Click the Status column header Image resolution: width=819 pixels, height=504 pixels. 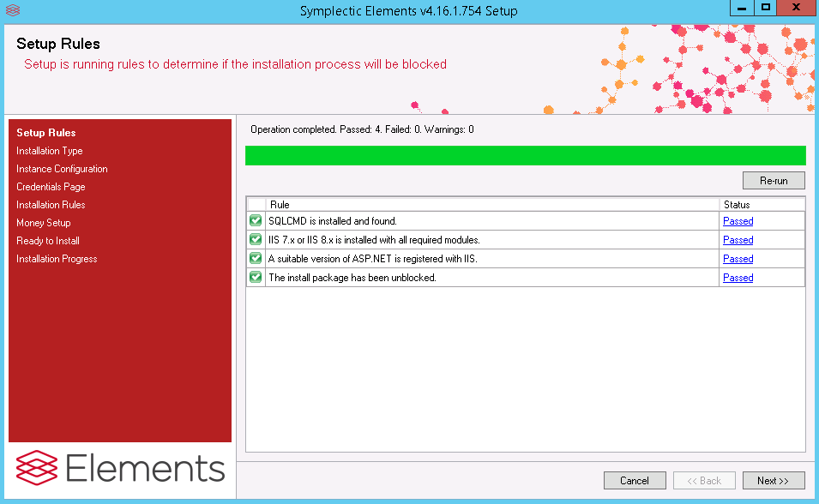click(x=762, y=205)
